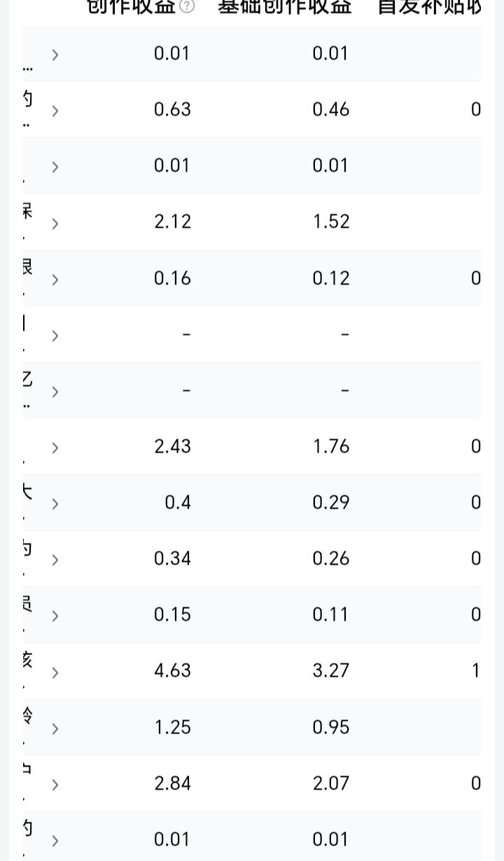Image resolution: width=504 pixels, height=861 pixels.
Task: Click the 基础创作收益 column header
Action: pos(284,6)
